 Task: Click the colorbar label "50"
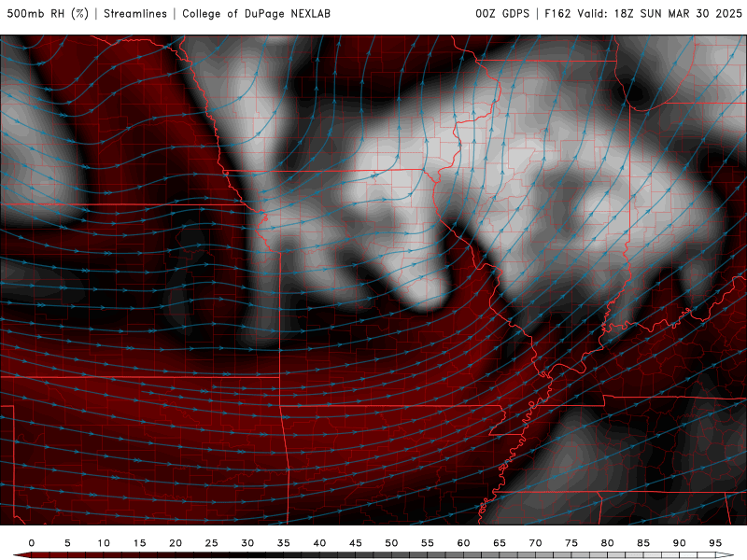(391, 543)
